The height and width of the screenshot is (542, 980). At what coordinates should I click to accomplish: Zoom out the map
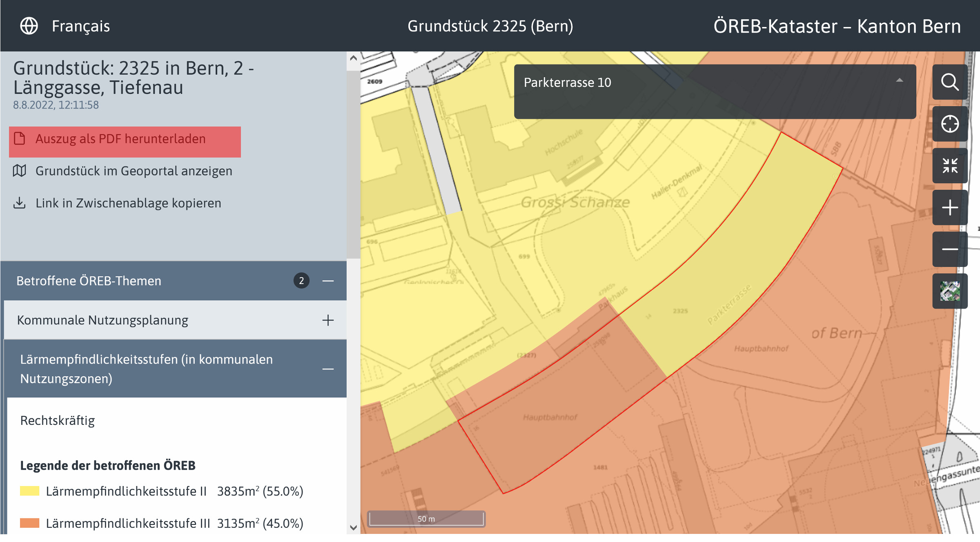950,249
